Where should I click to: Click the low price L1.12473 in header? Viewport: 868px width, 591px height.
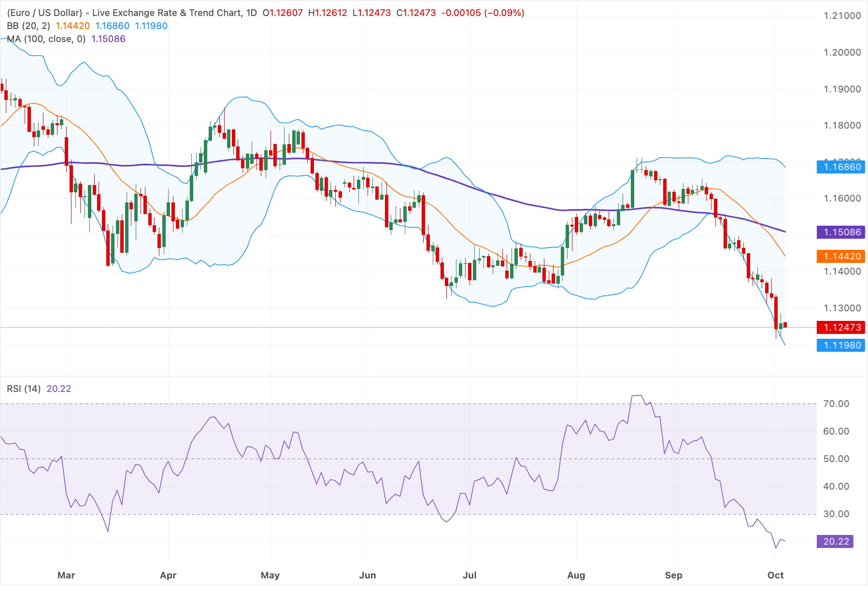tap(371, 13)
